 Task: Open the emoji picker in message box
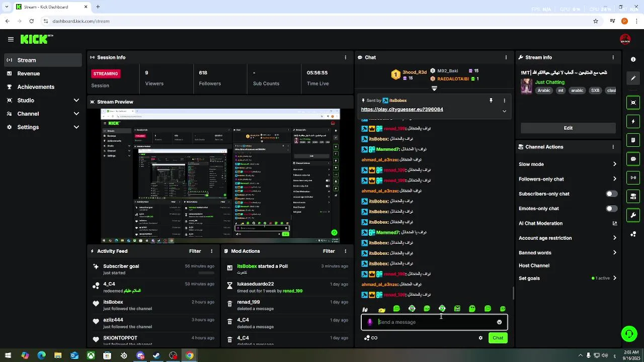click(499, 322)
